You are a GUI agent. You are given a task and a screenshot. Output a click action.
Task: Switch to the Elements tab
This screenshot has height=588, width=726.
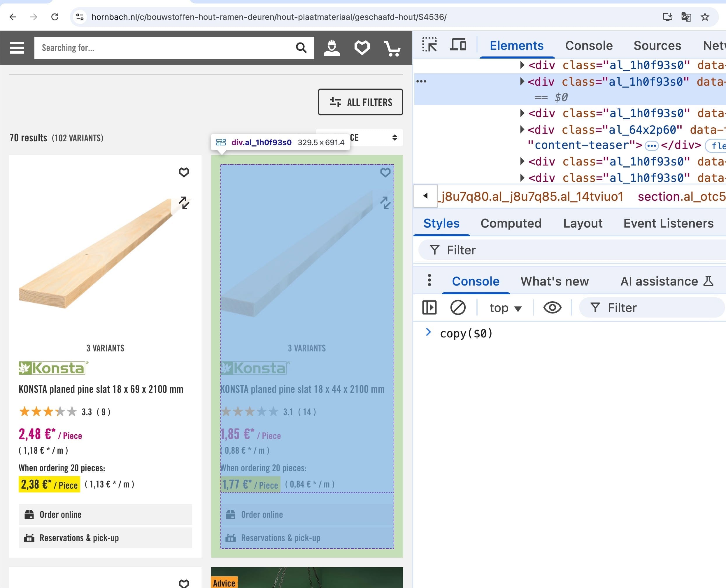tap(517, 45)
